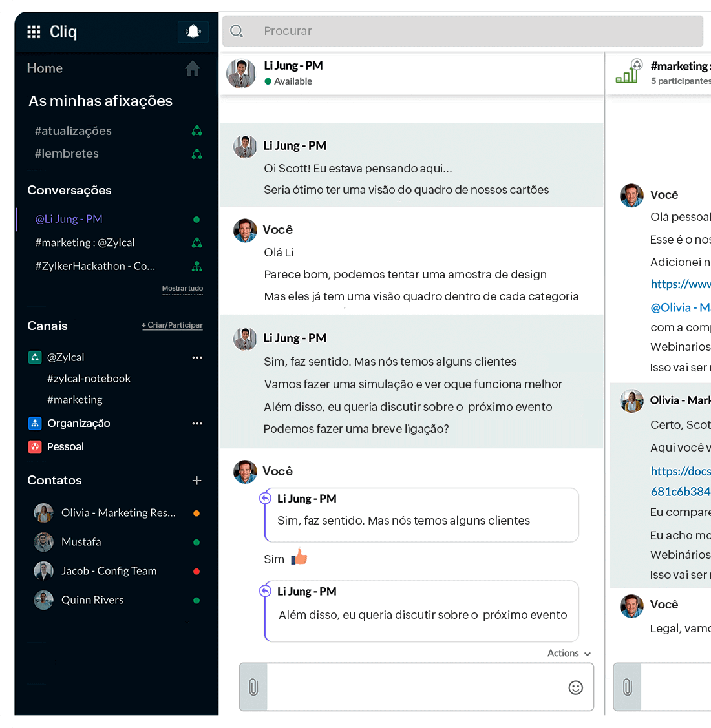The width and height of the screenshot is (711, 728).
Task: Click the quoted reply 'Além disso, eu queria discutir'
Action: click(421, 611)
